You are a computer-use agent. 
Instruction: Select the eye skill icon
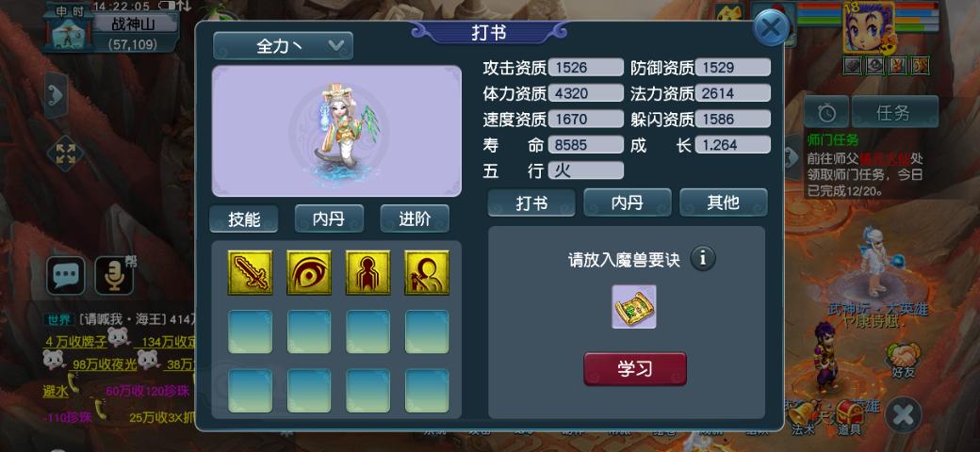309,272
